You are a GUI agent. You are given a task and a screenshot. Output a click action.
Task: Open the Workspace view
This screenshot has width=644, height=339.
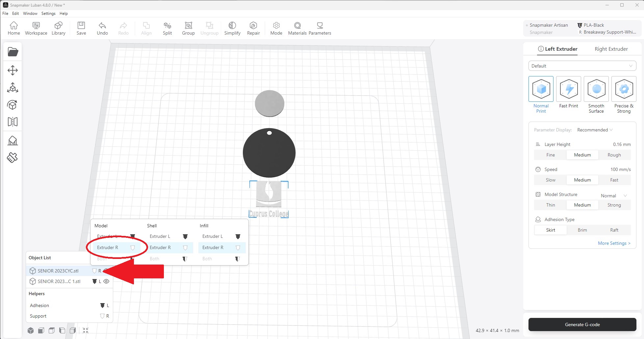click(x=36, y=28)
